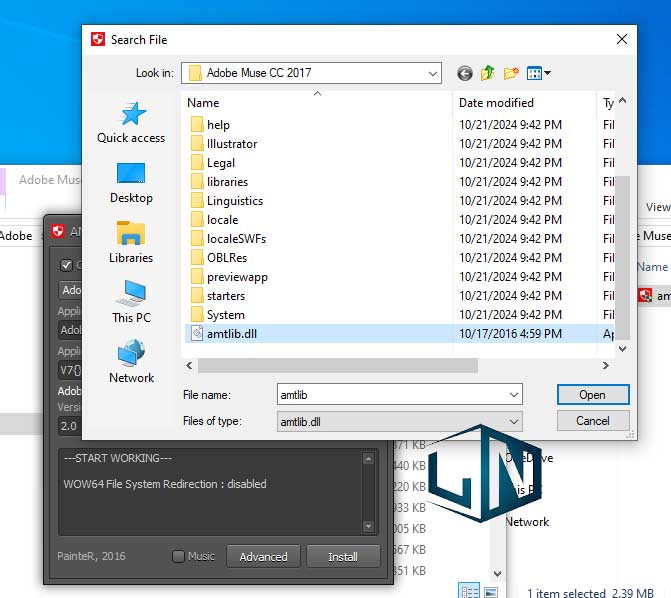671x598 pixels.
Task: Toggle the top checkbox in patcher window
Action: 66,265
